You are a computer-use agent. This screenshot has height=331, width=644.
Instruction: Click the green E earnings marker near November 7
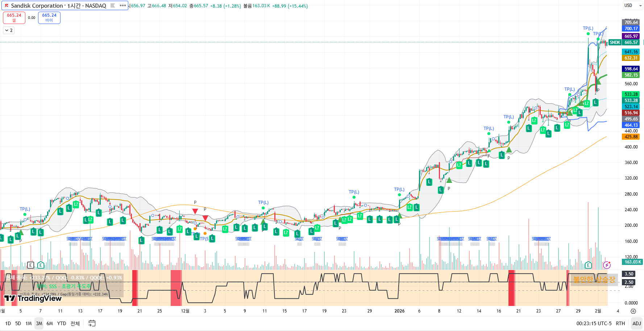pyautogui.click(x=41, y=265)
